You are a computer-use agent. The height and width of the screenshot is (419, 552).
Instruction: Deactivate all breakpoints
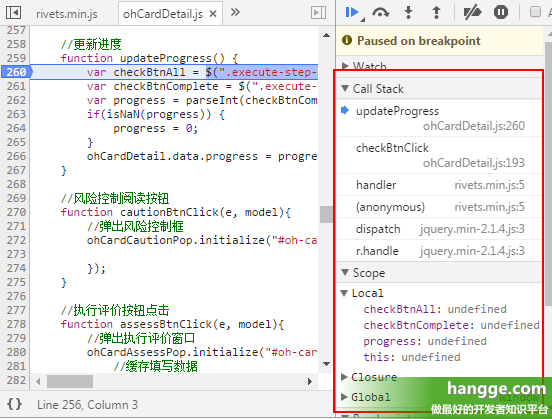point(472,13)
